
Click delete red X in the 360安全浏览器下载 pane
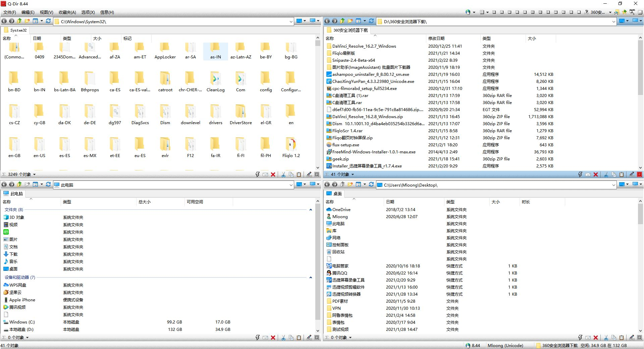point(596,174)
